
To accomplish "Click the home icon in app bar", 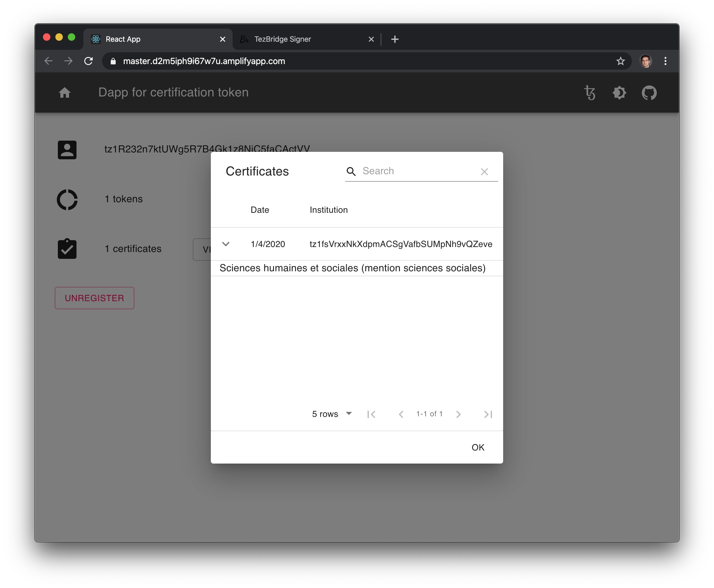I will coord(65,92).
